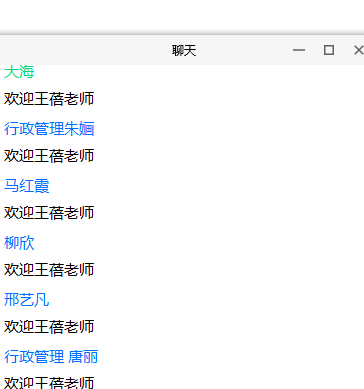Open sender name 大海
Image resolution: width=364 pixels, height=389 pixels.
pyautogui.click(x=19, y=72)
